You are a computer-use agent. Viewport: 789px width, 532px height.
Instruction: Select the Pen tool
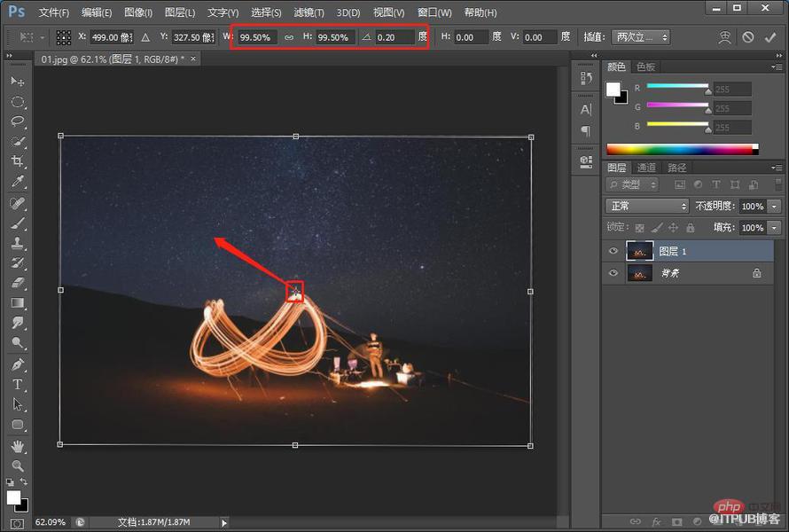(x=18, y=364)
